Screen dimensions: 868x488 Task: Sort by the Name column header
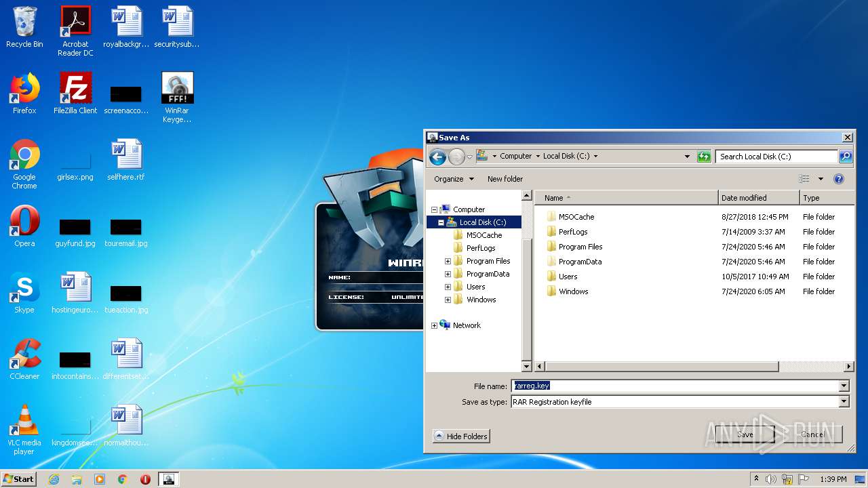627,198
